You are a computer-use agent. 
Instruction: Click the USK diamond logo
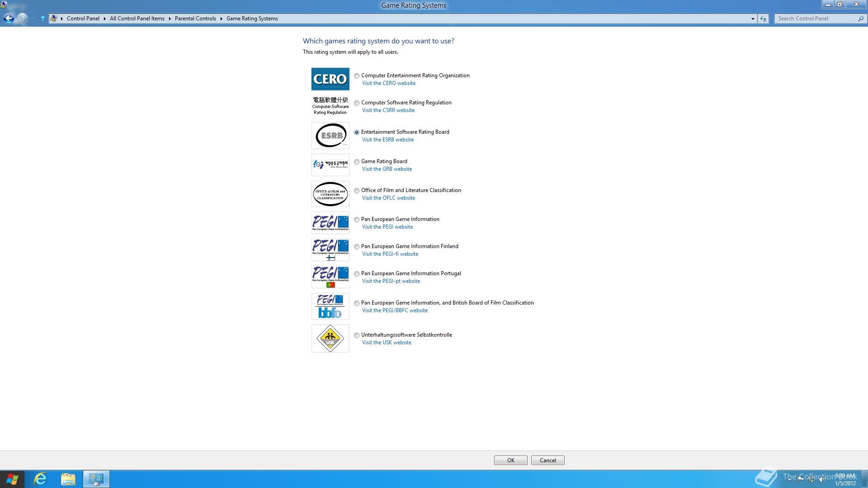tap(330, 338)
